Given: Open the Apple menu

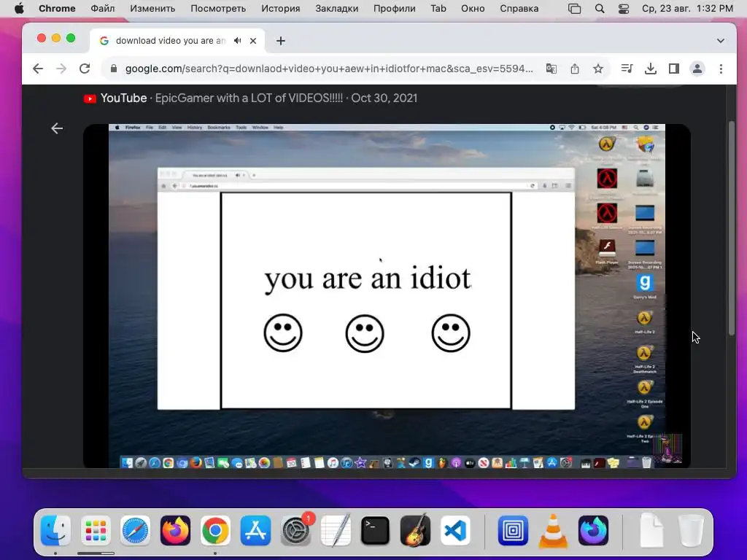Looking at the screenshot, I should tap(19, 9).
